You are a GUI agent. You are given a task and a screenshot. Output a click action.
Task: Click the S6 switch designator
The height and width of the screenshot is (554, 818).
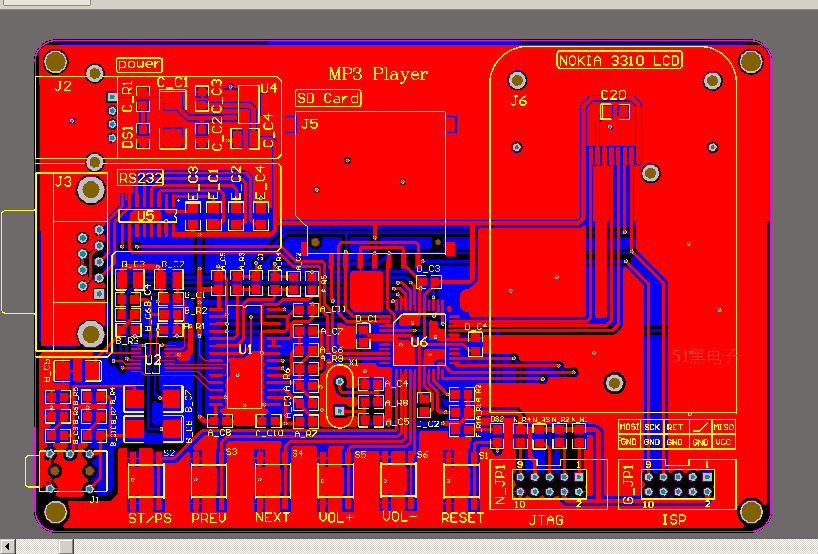(423, 455)
